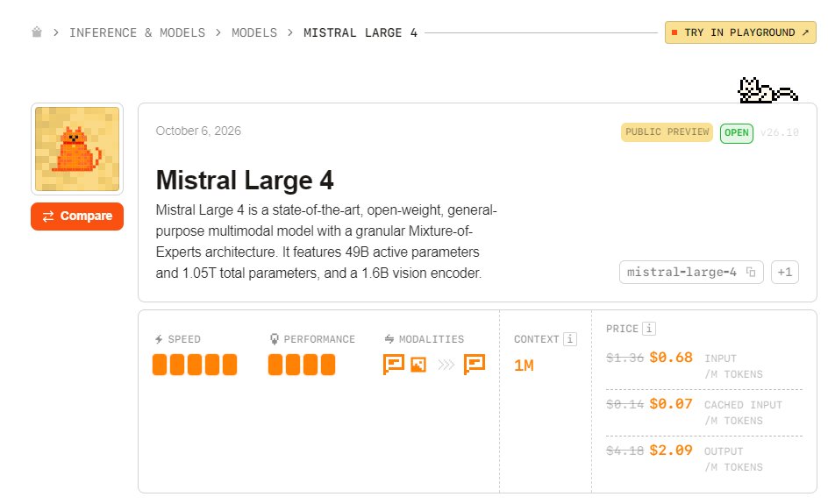This screenshot has height=504, width=835.
Task: Select the October 6, 2026 date
Action: [198, 131]
